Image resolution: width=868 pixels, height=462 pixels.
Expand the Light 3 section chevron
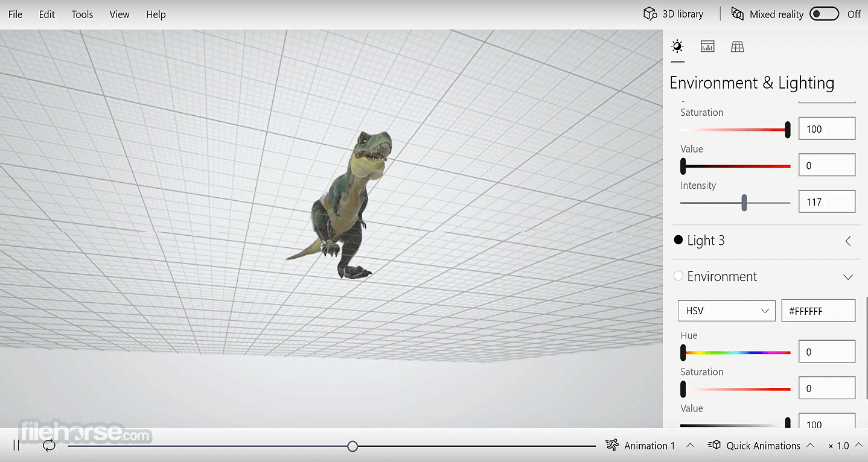(848, 241)
